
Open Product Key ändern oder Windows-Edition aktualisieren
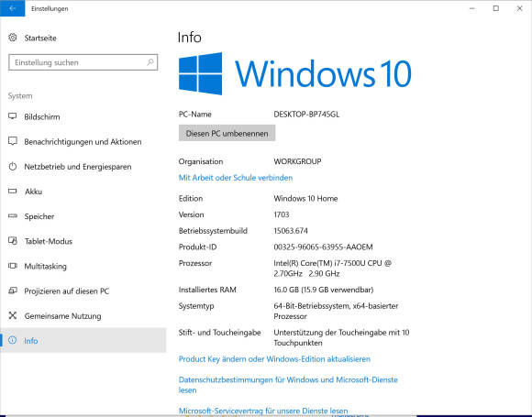(x=274, y=359)
